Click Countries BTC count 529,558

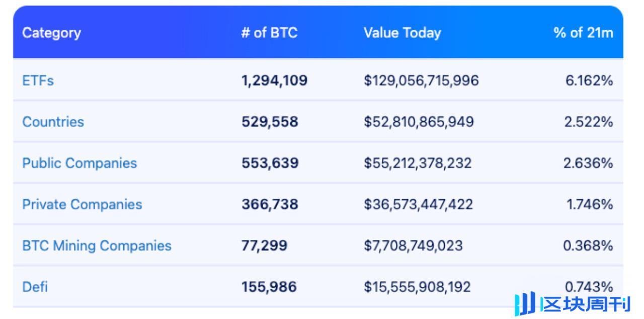click(x=270, y=122)
